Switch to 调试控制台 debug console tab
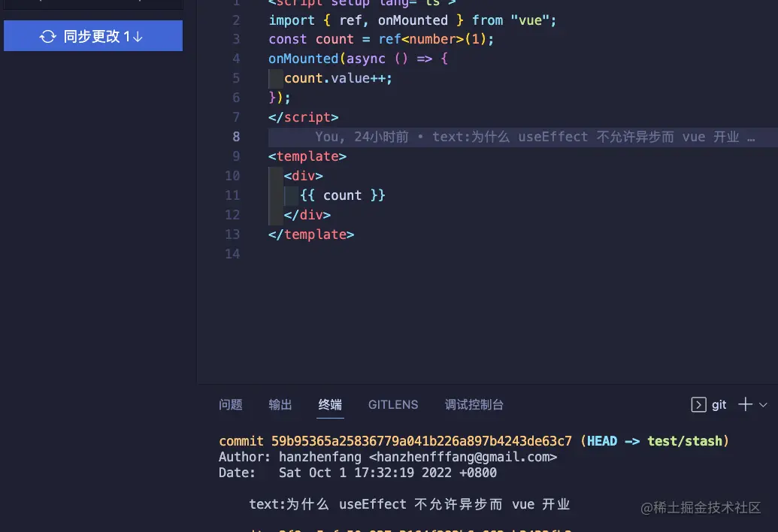 pos(474,404)
